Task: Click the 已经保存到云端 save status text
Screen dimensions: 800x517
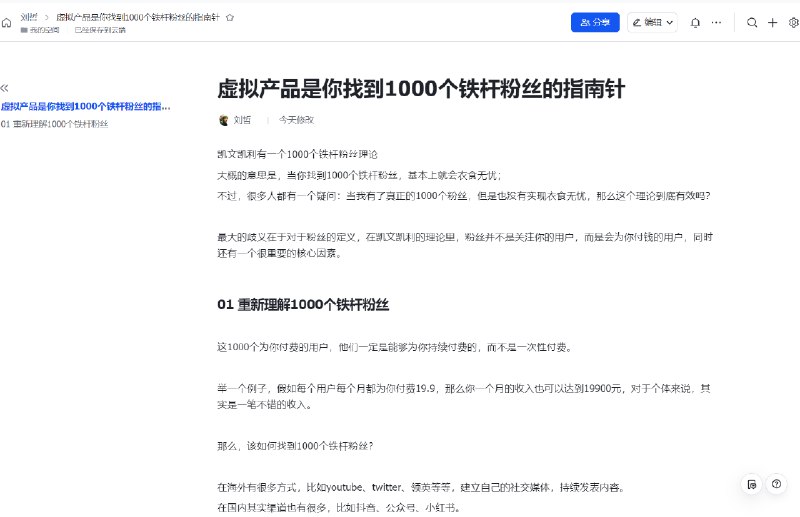Action: [100, 30]
